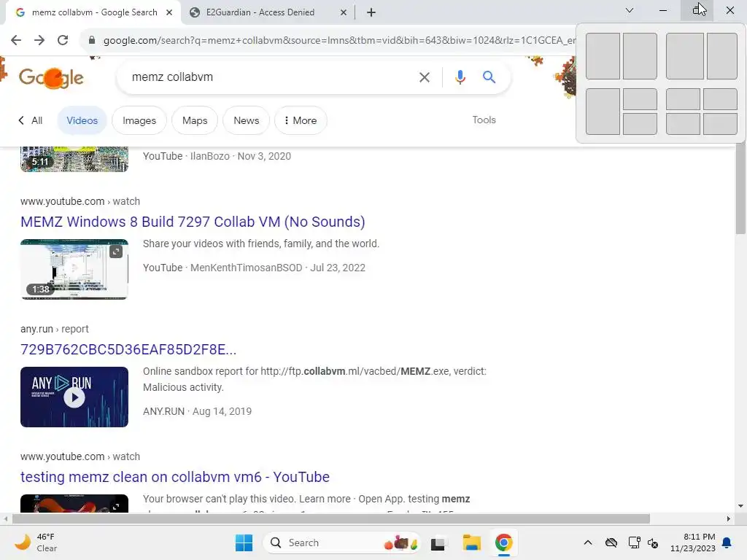Play the ANY.RUN video thumbnail
Image resolution: width=747 pixels, height=560 pixels.
click(x=74, y=397)
